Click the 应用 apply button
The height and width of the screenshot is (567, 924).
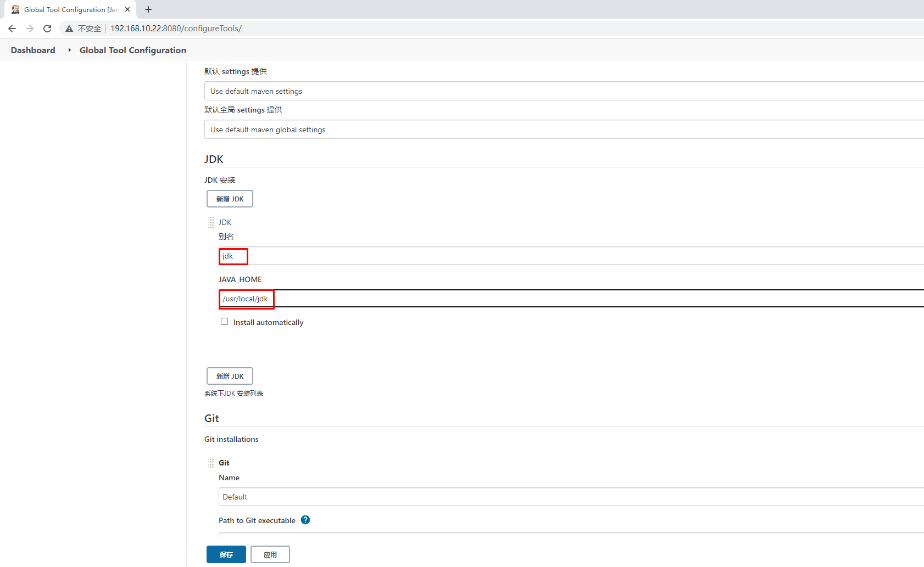click(270, 554)
